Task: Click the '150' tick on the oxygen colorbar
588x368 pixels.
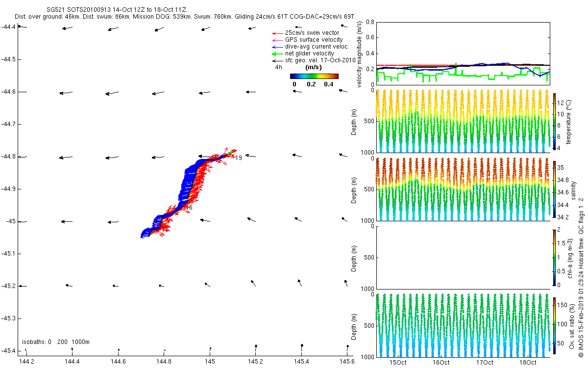Action: pos(563,305)
